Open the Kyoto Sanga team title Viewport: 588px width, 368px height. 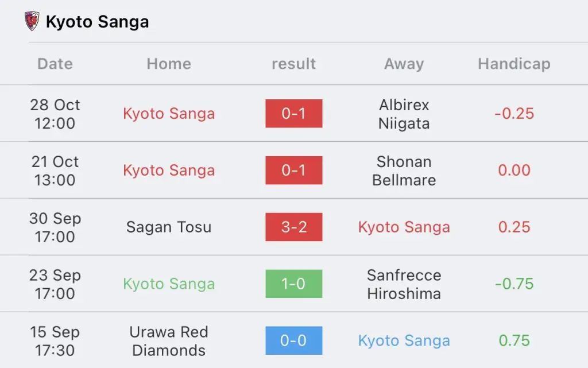point(97,22)
